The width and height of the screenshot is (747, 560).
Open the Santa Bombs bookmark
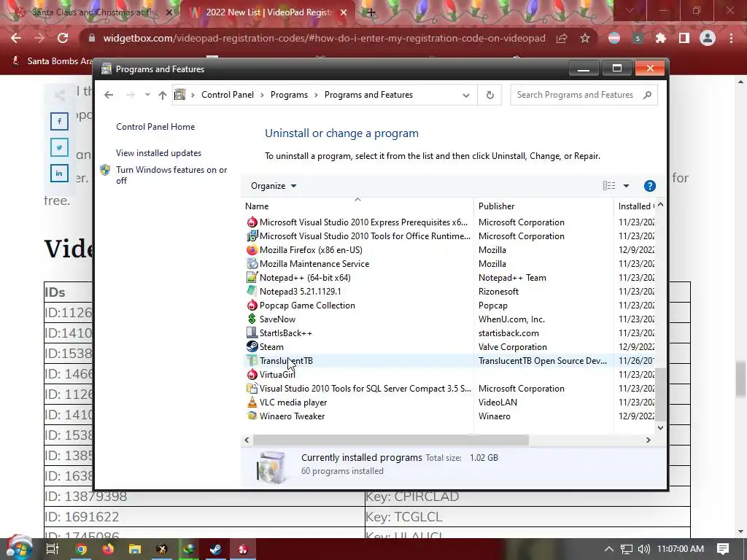click(x=52, y=61)
